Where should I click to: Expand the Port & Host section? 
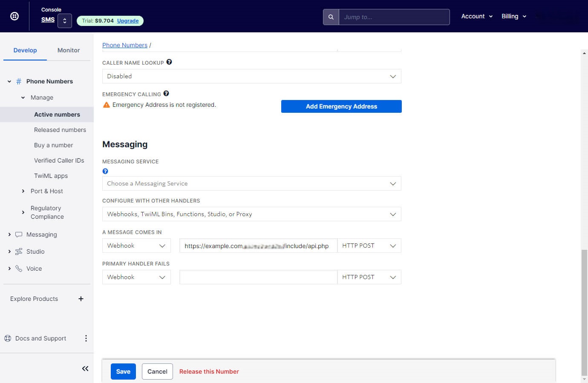(x=23, y=191)
